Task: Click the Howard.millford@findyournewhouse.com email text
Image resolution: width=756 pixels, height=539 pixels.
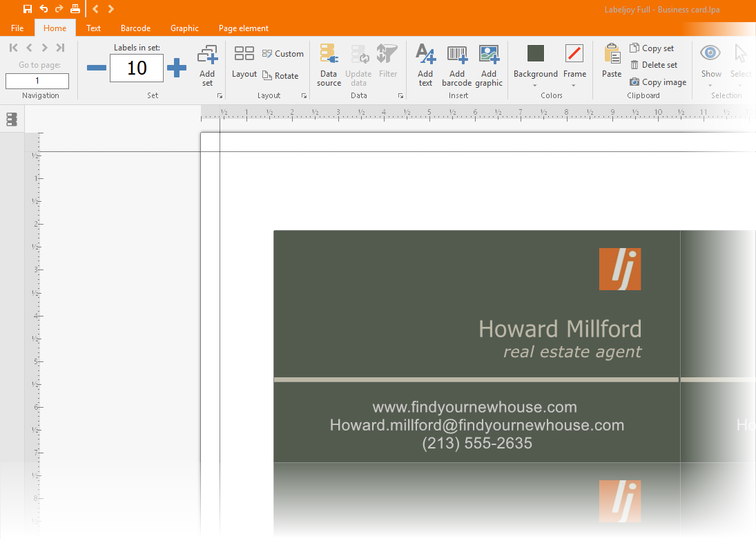Action: [x=477, y=425]
